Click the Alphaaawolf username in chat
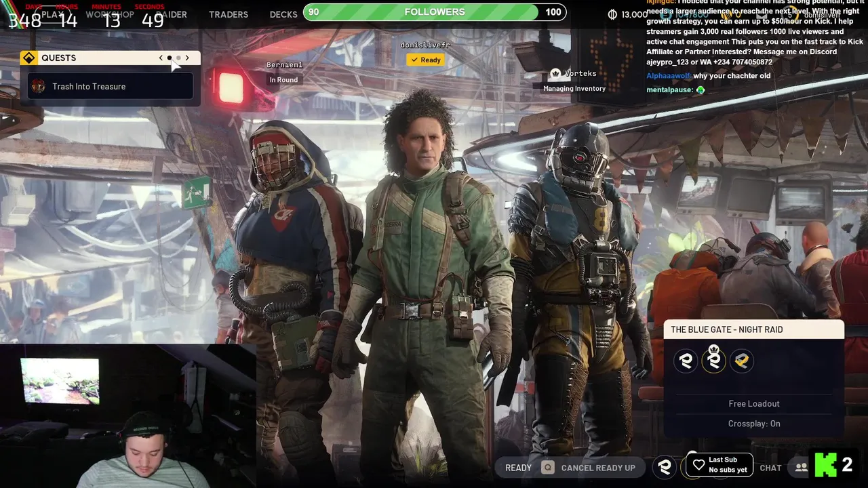 pos(669,76)
